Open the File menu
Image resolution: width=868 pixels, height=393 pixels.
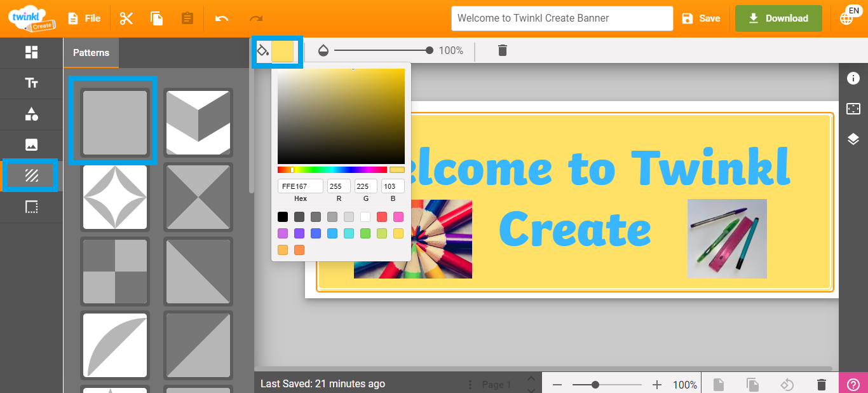(84, 18)
